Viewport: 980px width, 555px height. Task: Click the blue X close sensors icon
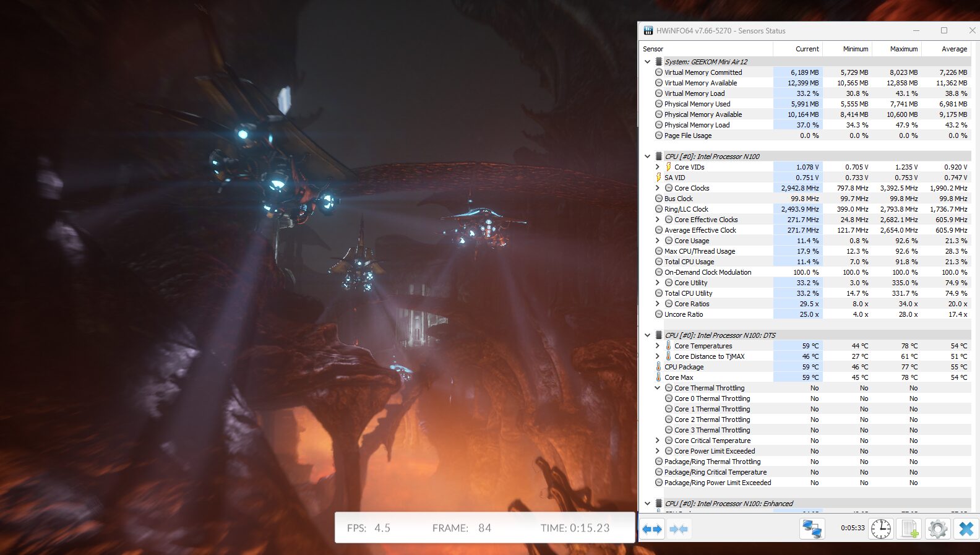click(x=966, y=529)
